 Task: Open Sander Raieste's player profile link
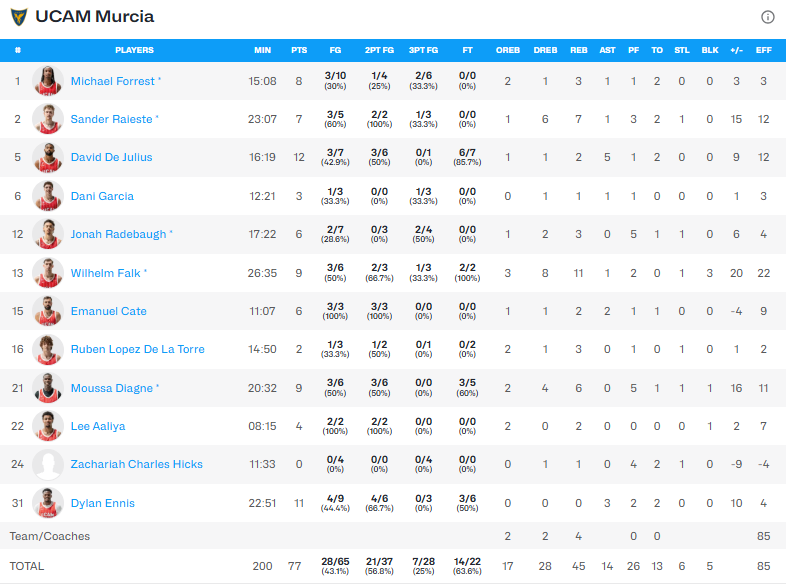click(x=111, y=119)
